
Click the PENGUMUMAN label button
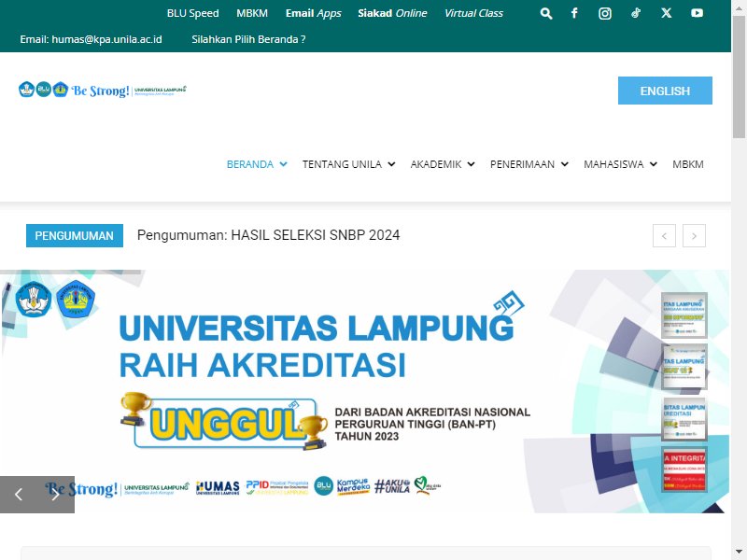pyautogui.click(x=75, y=236)
